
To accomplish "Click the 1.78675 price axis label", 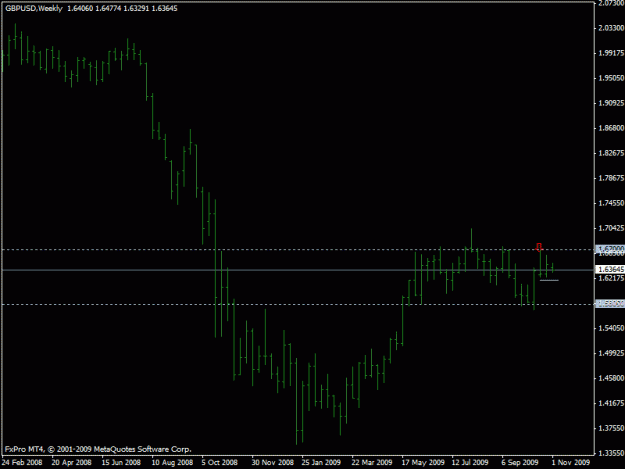I will point(611,178).
